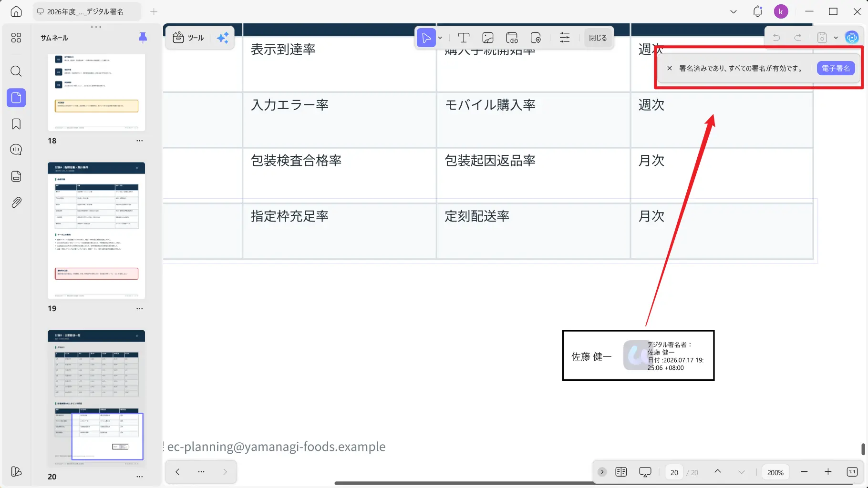This screenshot has width=868, height=488.
Task: Click the 佐藤 健一 digital signature field
Action: point(638,356)
